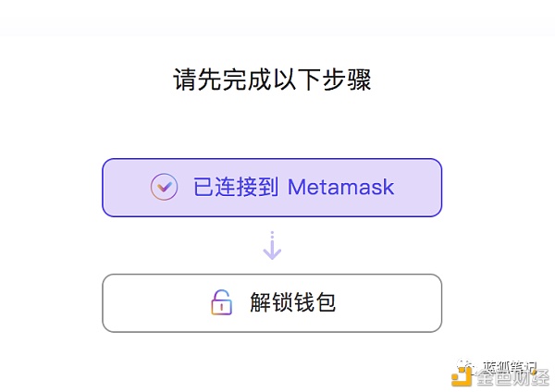This screenshot has height=392, width=555.
Task: Click the WeChat watermark icon near 蓝狐笔记
Action: tap(464, 365)
